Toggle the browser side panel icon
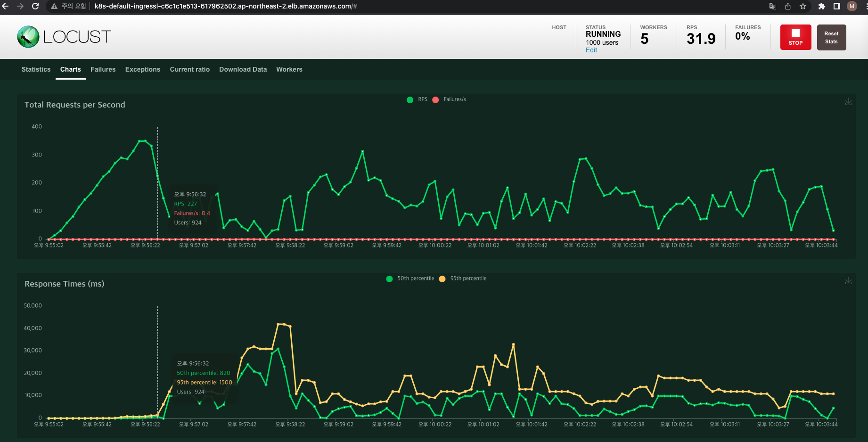Image resolution: width=868 pixels, height=442 pixels. tap(837, 6)
